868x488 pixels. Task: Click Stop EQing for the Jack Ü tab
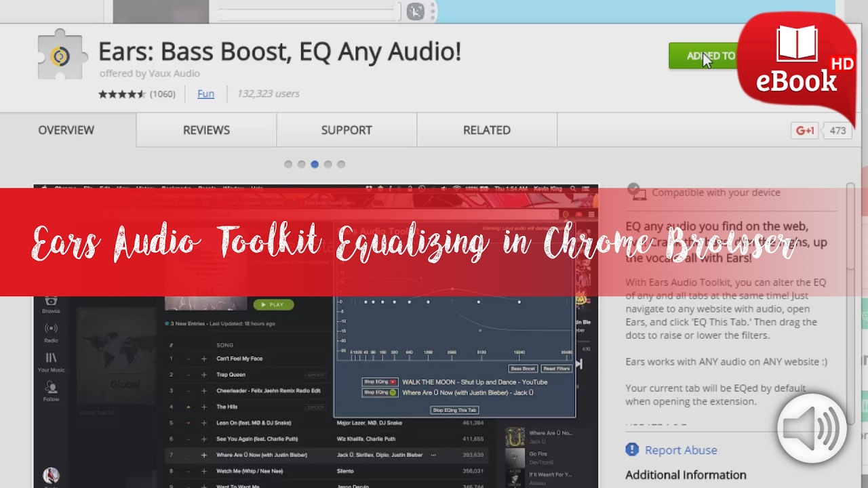tap(380, 392)
